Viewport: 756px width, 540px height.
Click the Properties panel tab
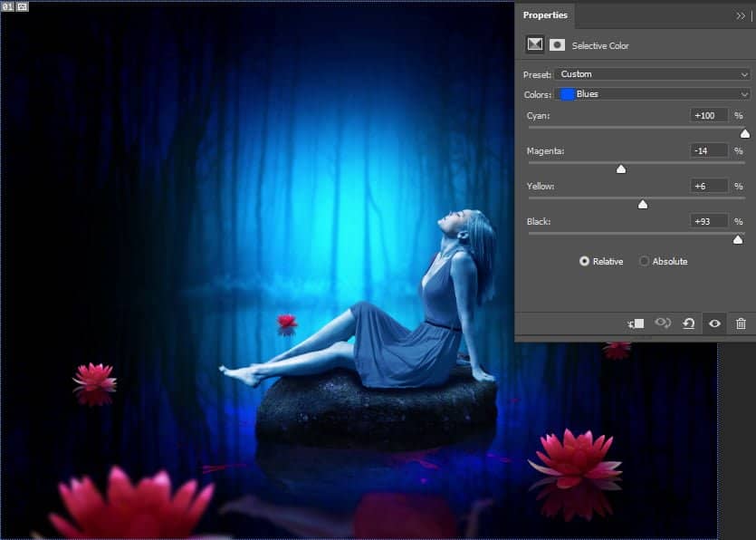[x=545, y=15]
